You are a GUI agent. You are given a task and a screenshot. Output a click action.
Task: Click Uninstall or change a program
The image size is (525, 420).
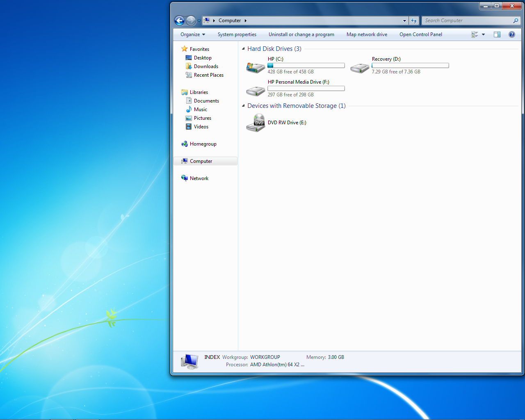pos(301,34)
